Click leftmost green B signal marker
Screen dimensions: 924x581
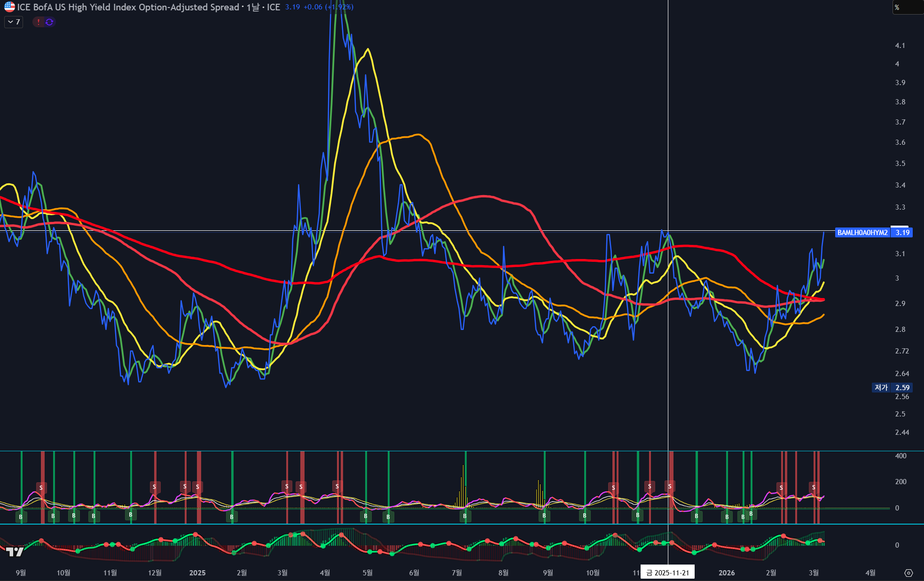click(x=21, y=517)
